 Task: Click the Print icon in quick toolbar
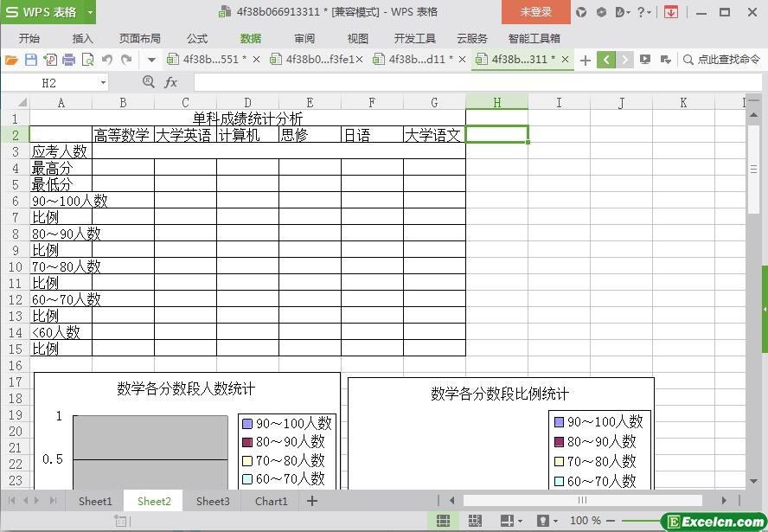click(68, 60)
